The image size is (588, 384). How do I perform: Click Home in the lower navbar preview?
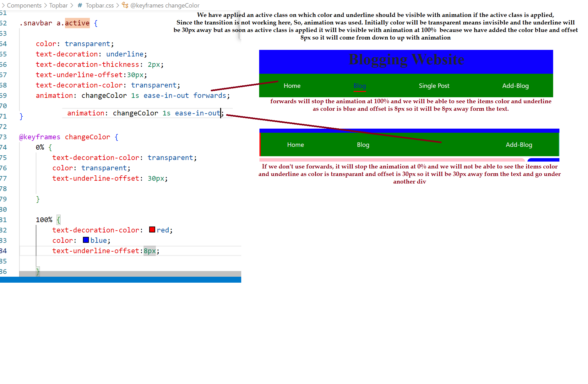tap(296, 145)
